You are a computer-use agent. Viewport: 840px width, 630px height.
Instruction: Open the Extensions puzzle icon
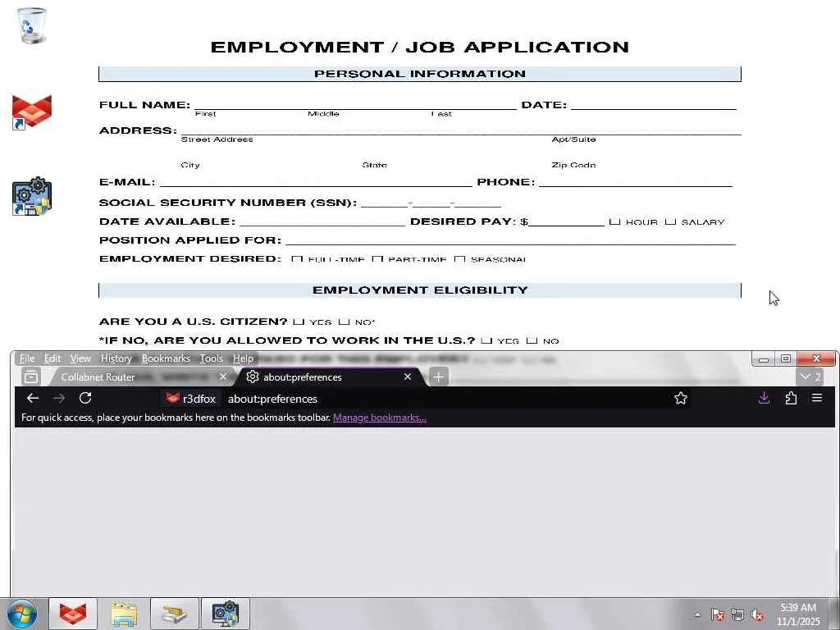[x=791, y=398]
